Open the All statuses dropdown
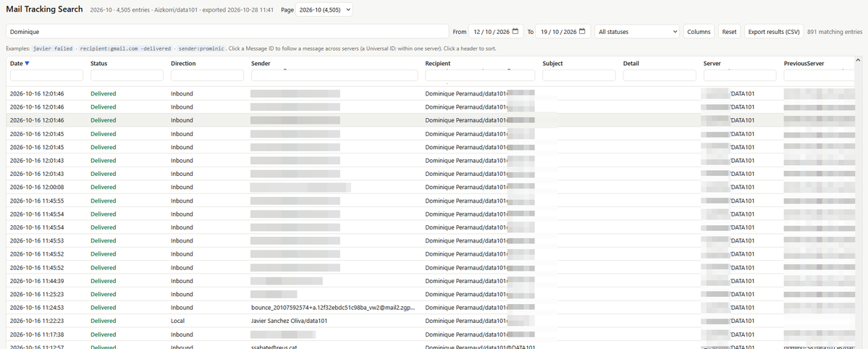The width and height of the screenshot is (868, 349). 637,32
